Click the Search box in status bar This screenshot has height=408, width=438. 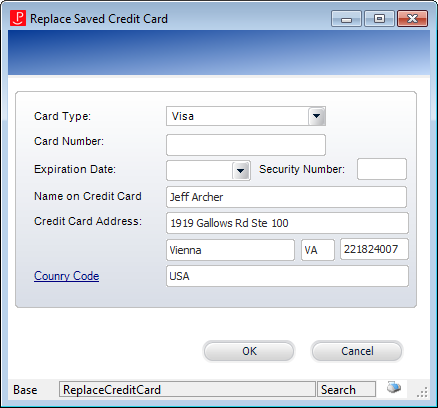click(x=346, y=390)
